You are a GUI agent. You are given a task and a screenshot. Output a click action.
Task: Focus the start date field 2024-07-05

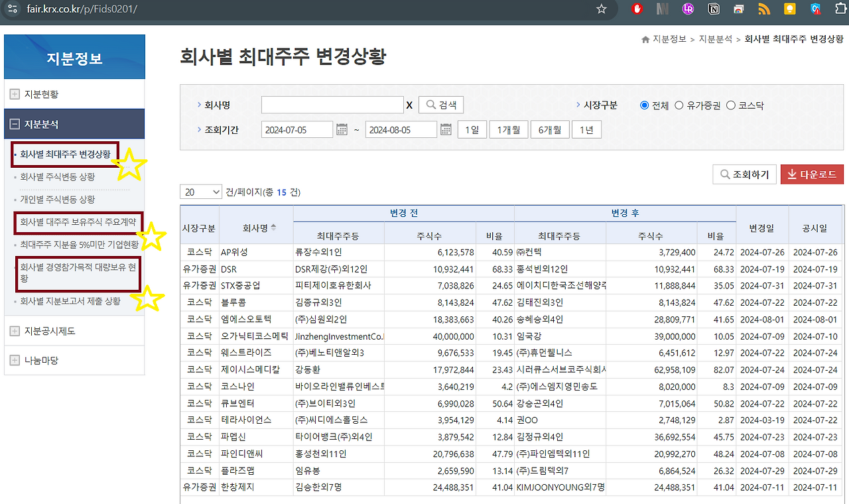click(x=297, y=129)
